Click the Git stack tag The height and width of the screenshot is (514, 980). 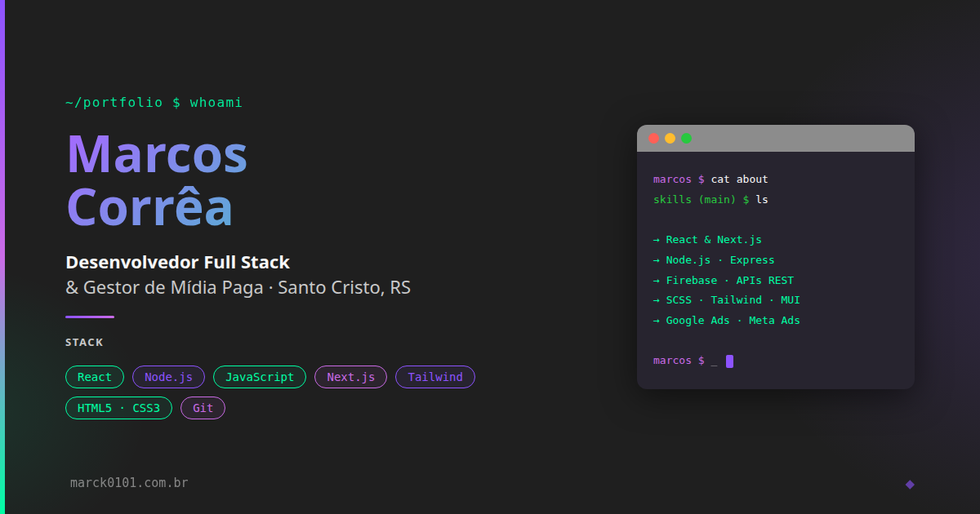tap(203, 408)
